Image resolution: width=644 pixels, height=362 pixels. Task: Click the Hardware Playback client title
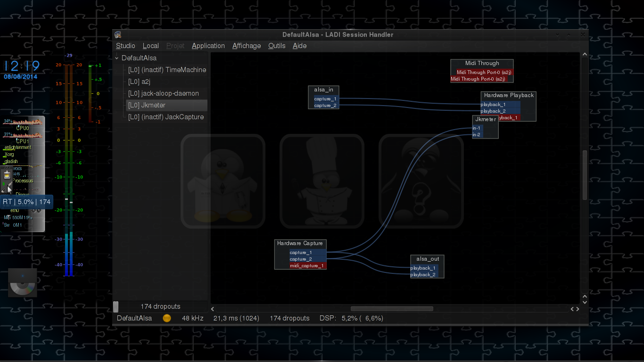click(509, 95)
